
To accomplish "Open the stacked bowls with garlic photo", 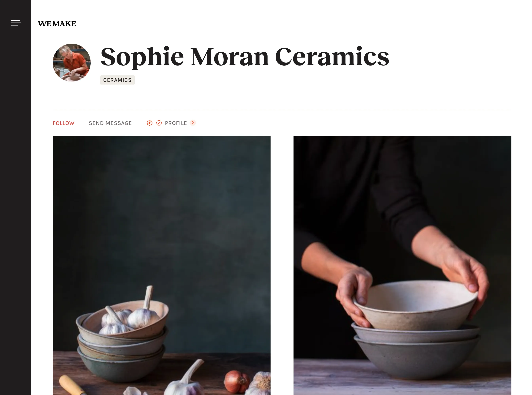I will 161,265.
